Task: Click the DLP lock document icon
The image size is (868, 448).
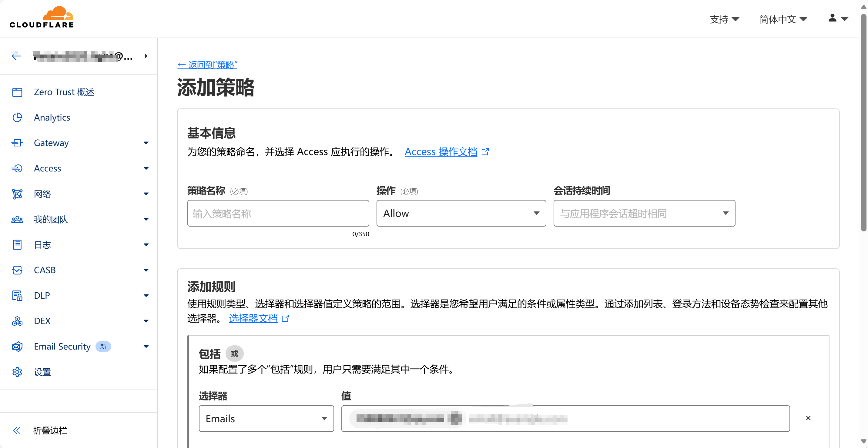Action: [17, 296]
